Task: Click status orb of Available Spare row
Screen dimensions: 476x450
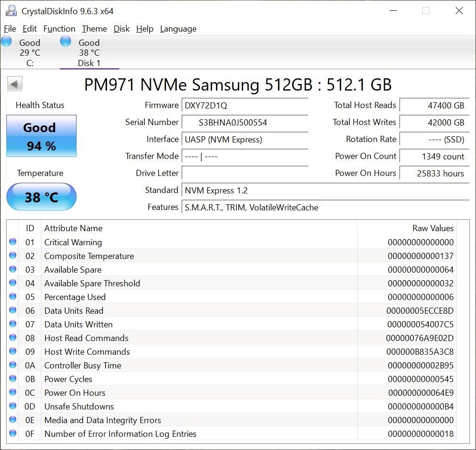Action: pyautogui.click(x=13, y=269)
